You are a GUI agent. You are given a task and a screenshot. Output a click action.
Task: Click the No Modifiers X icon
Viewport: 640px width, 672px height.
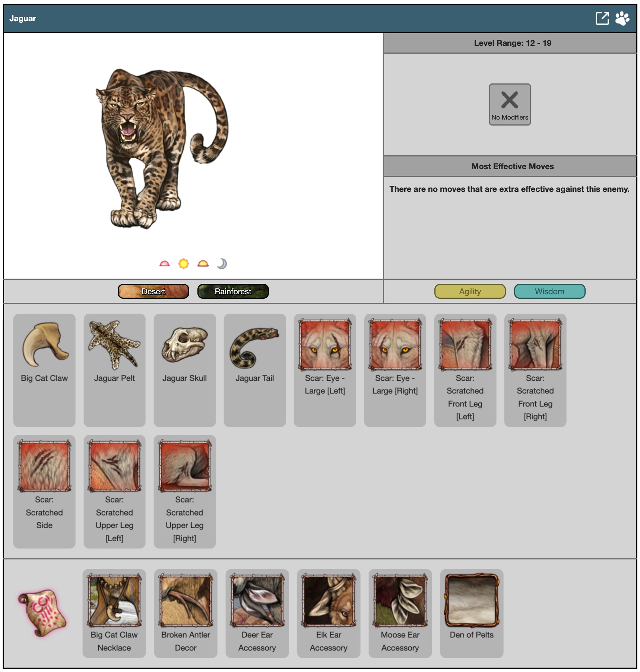click(509, 101)
